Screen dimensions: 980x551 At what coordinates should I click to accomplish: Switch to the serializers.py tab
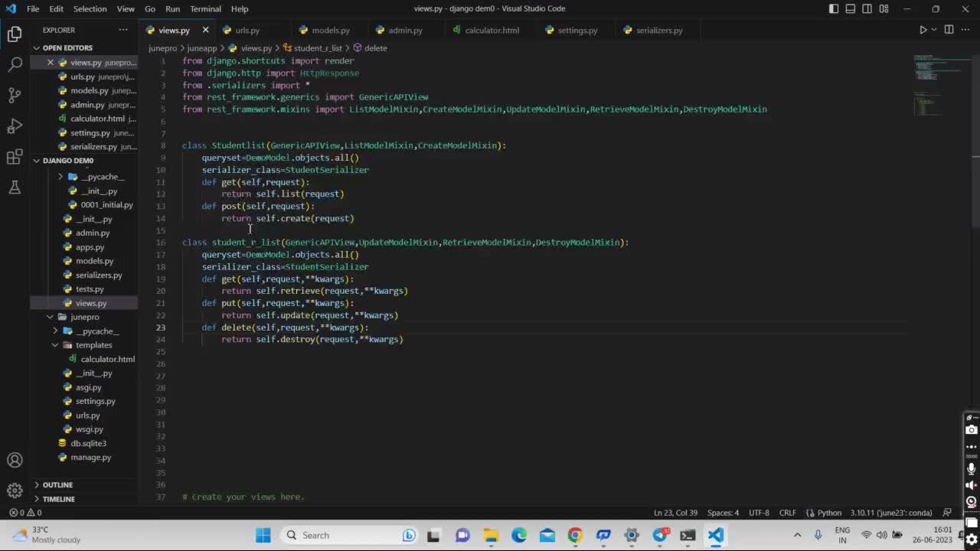[658, 31]
